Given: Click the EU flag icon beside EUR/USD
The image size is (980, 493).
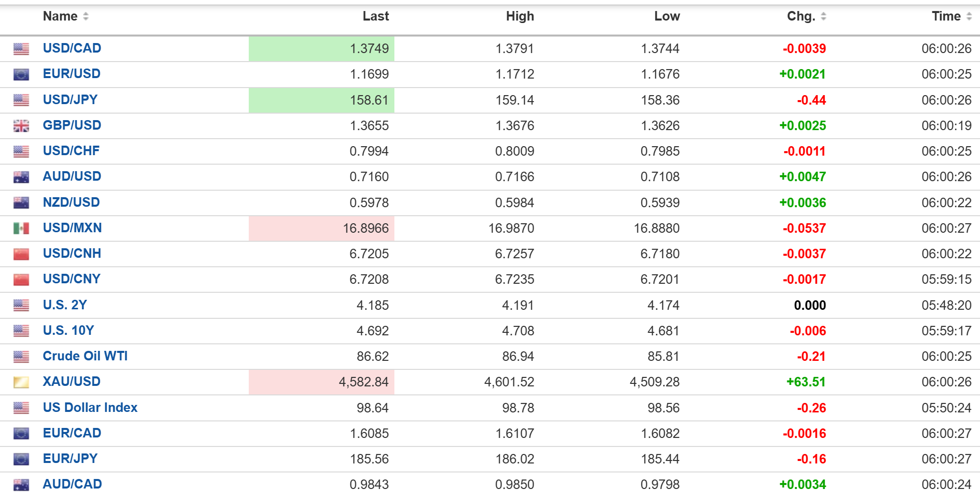Looking at the screenshot, I should pos(21,75).
